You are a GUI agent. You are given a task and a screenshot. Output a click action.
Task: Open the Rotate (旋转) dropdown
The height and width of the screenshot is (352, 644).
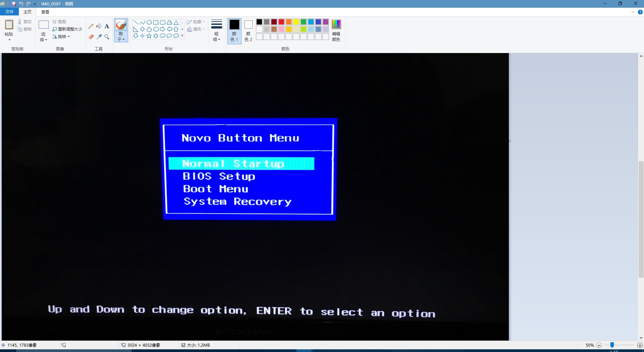(x=61, y=37)
